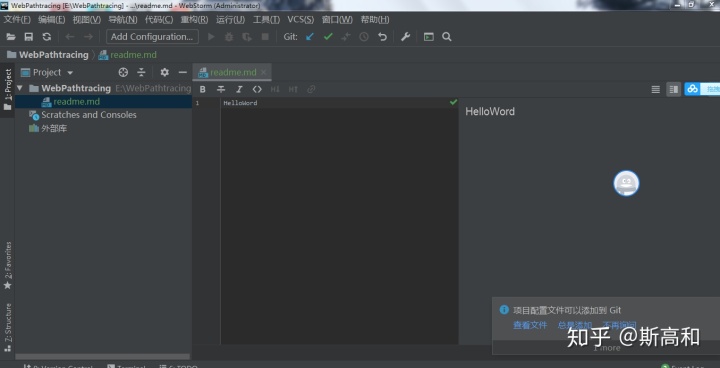The height and width of the screenshot is (368, 720).
Task: Open the 帮助(H) menu
Action: pyautogui.click(x=375, y=19)
